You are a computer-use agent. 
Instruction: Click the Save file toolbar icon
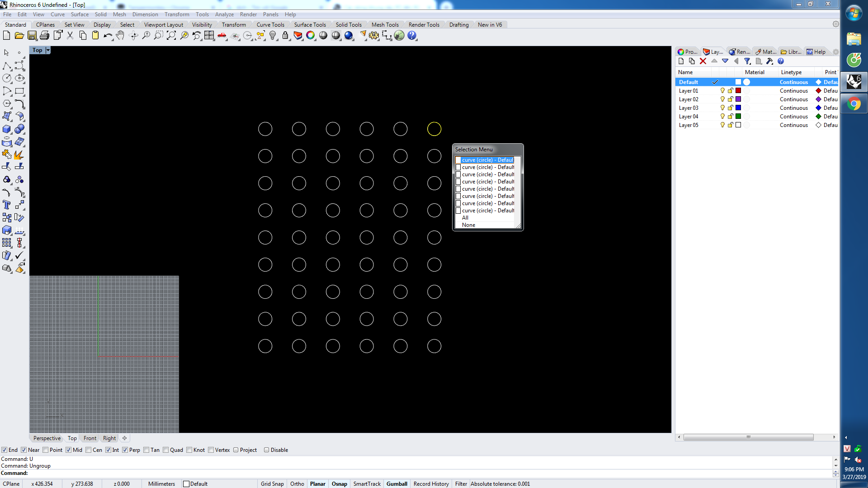(32, 36)
